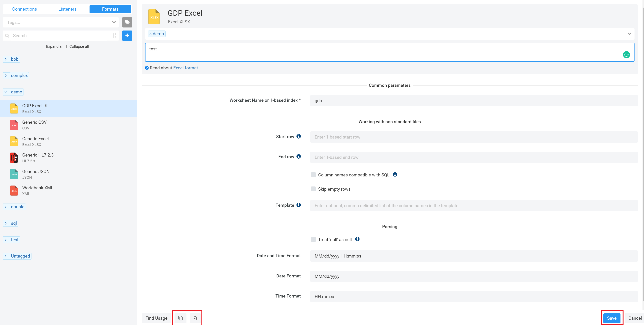Screen dimensions: 644x325
Task: Switch to the Connections tab
Action: [24, 9]
